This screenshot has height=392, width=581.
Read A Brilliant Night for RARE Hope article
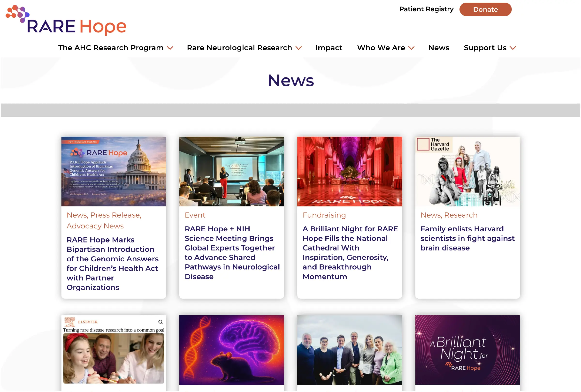pyautogui.click(x=350, y=253)
